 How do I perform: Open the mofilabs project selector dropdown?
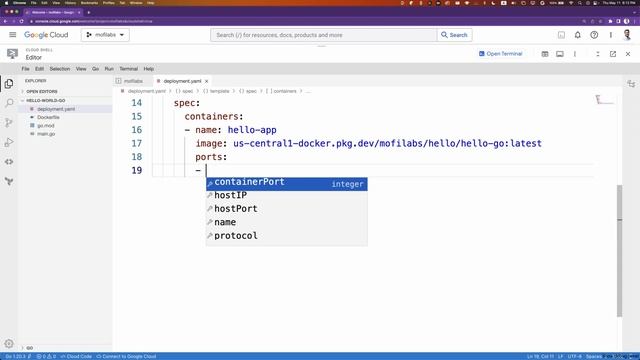[105, 35]
